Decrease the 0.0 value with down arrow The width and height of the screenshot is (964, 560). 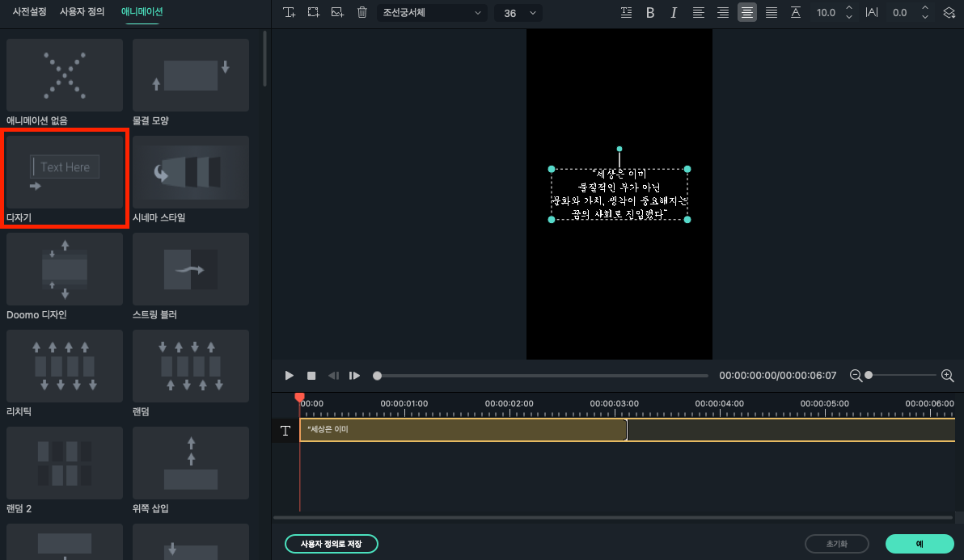click(x=924, y=17)
